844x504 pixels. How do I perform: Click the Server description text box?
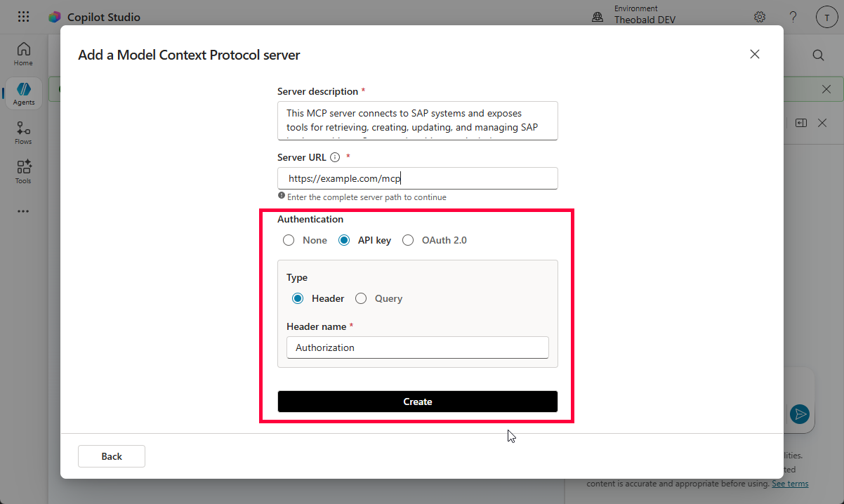[x=418, y=121]
